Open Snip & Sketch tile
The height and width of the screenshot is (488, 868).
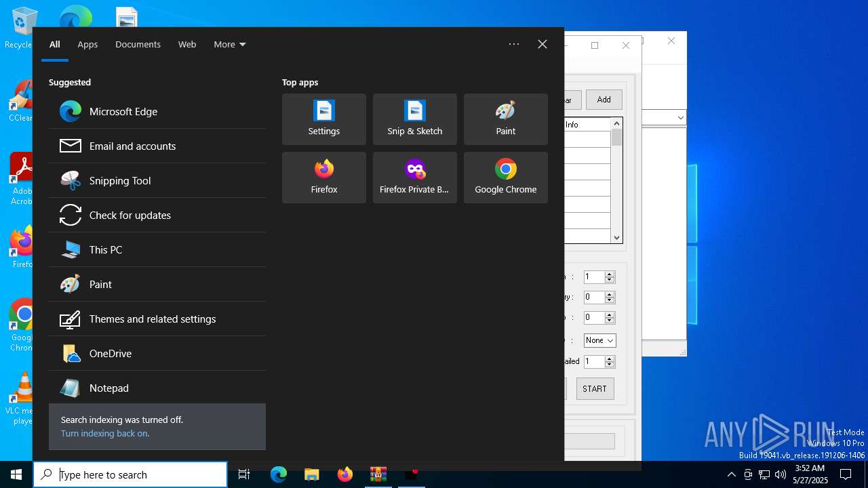pos(415,119)
